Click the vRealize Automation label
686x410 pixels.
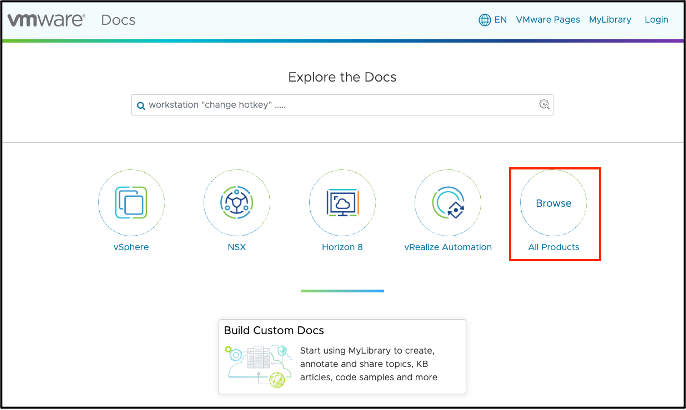[x=448, y=247]
